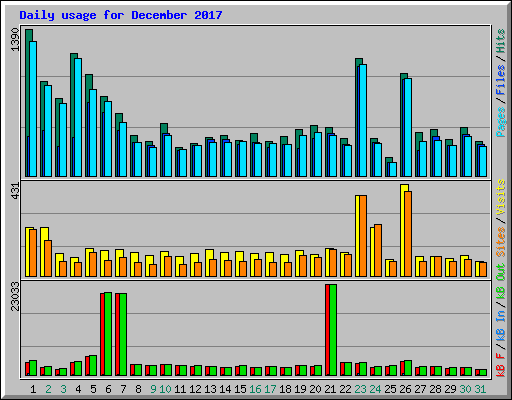Screen dimensions: 512x400
Task: Click day 24 label on the x-axis
Action: point(375,389)
